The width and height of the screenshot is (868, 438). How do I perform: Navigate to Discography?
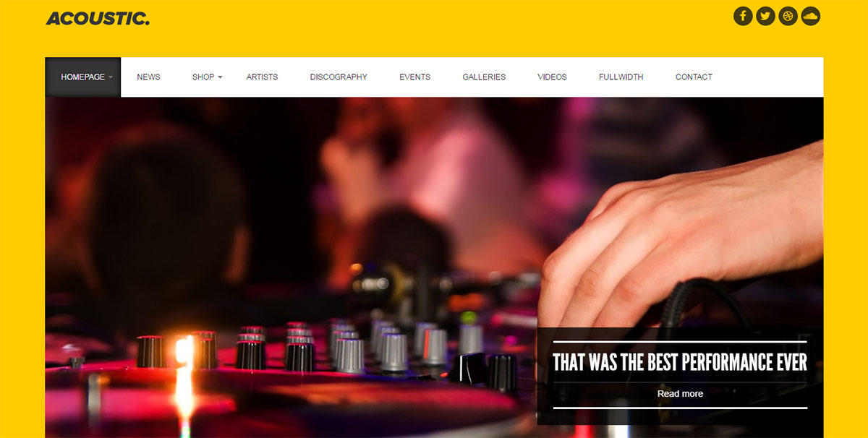[339, 77]
